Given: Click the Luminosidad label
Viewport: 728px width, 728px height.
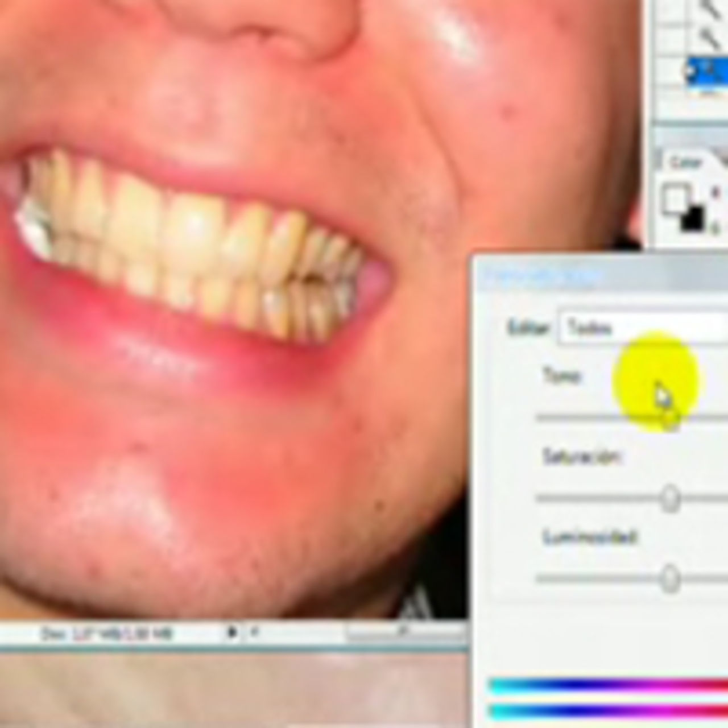Looking at the screenshot, I should [590, 537].
